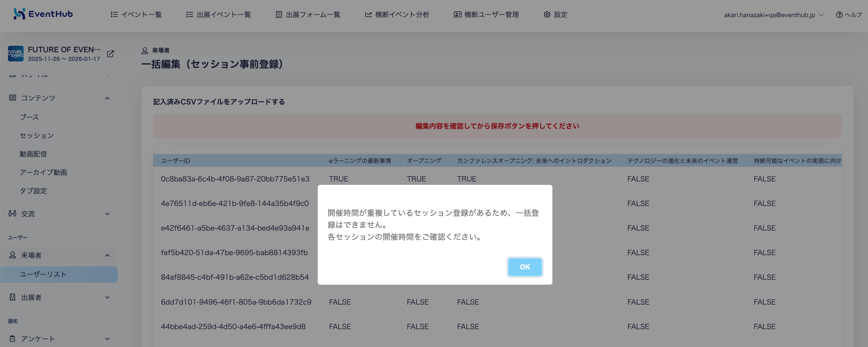Click the ユーザーID column header
This screenshot has height=347, width=868.
pyautogui.click(x=175, y=161)
